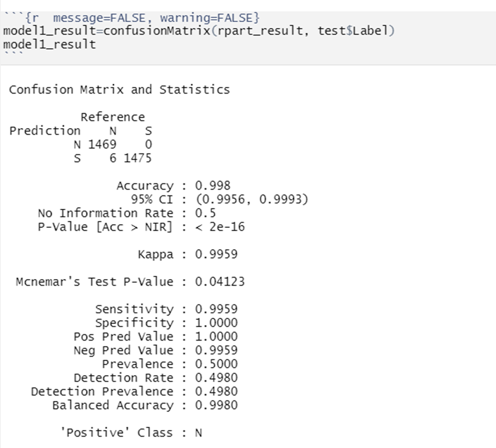Click the 'Positive' Class N line
Image resolution: width=496 pixels, height=448 pixels.
coord(131,432)
